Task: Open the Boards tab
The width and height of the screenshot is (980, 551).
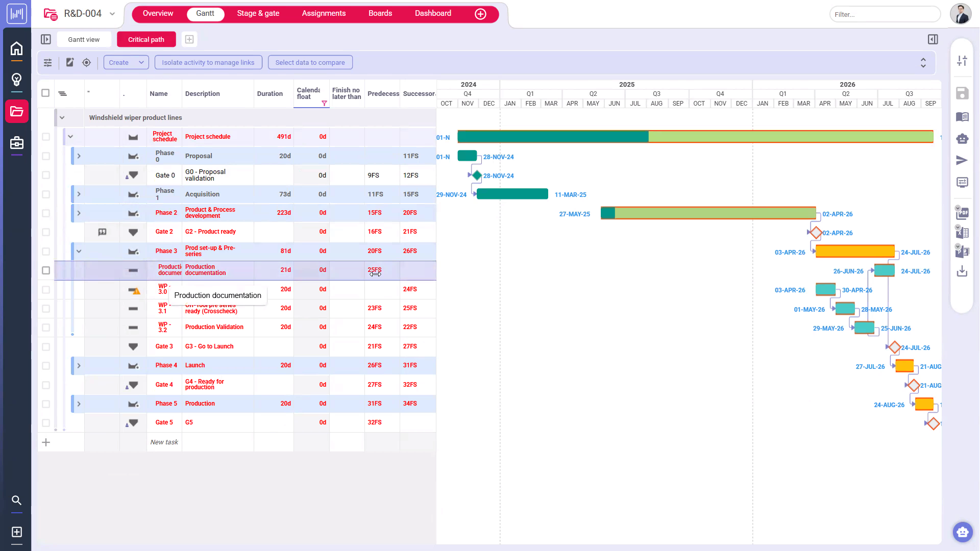Action: (x=380, y=13)
